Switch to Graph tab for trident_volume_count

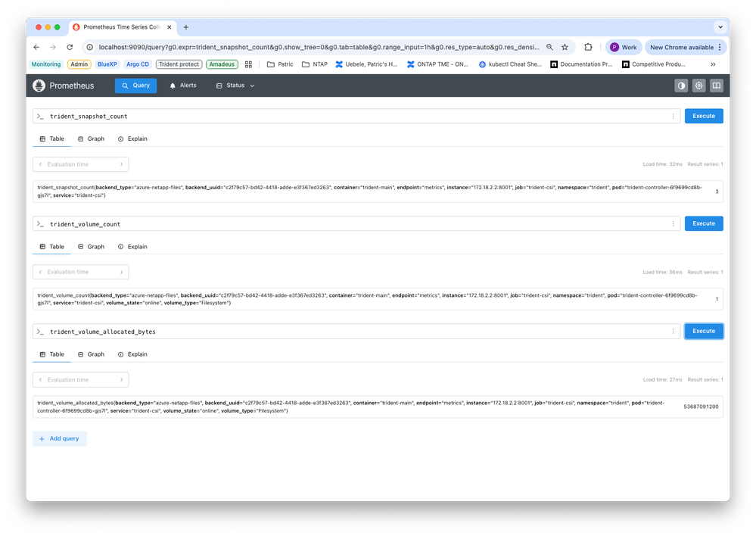[91, 247]
